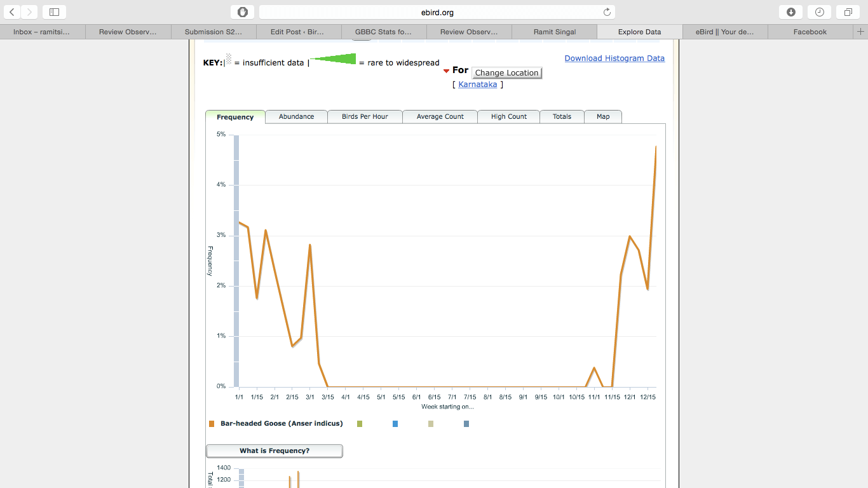The height and width of the screenshot is (488, 868).
Task: Click Download Histogram Data link
Action: click(614, 58)
